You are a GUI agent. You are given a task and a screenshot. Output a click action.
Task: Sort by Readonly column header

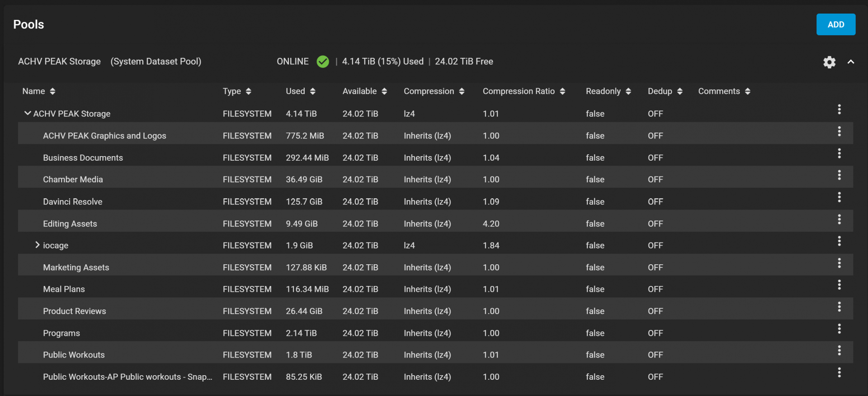[609, 91]
